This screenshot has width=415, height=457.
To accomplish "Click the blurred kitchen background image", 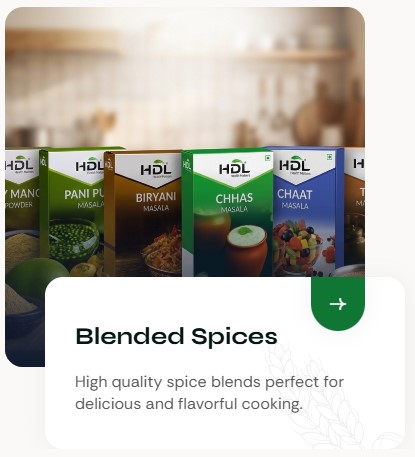I will point(185,78).
